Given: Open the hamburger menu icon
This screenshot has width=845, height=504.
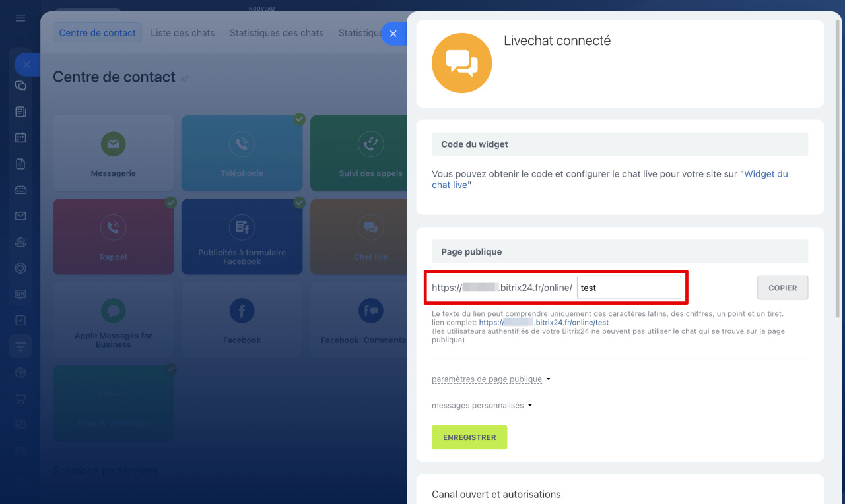Looking at the screenshot, I should coord(20,18).
